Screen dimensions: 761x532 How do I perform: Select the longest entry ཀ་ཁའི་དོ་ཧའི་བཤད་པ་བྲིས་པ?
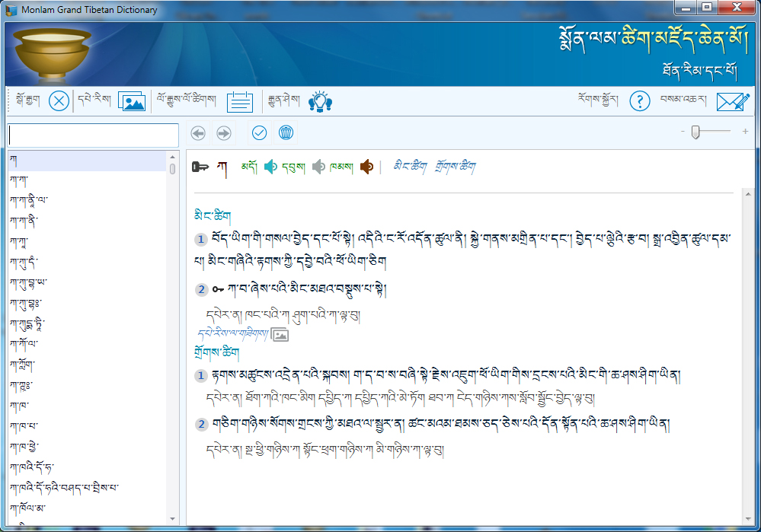(88, 487)
